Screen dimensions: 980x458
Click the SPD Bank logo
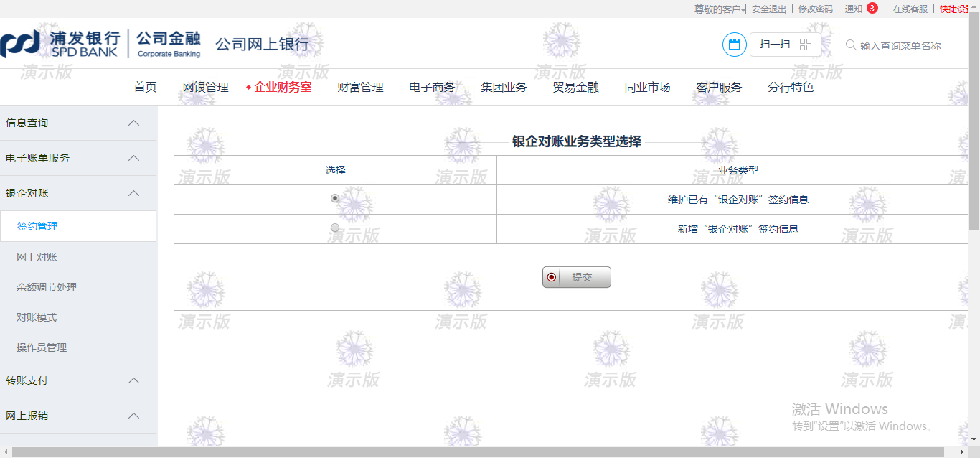click(x=101, y=45)
